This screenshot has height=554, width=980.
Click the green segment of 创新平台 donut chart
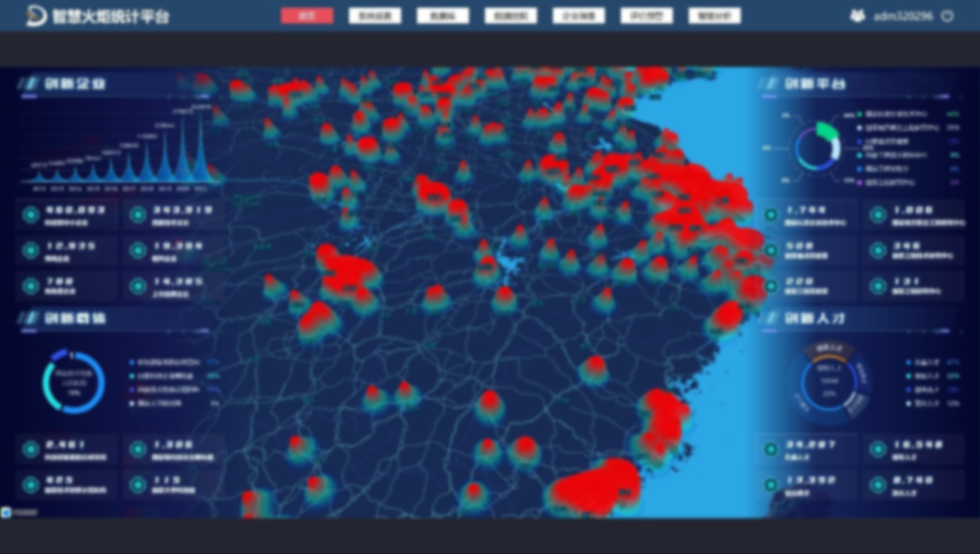(827, 130)
